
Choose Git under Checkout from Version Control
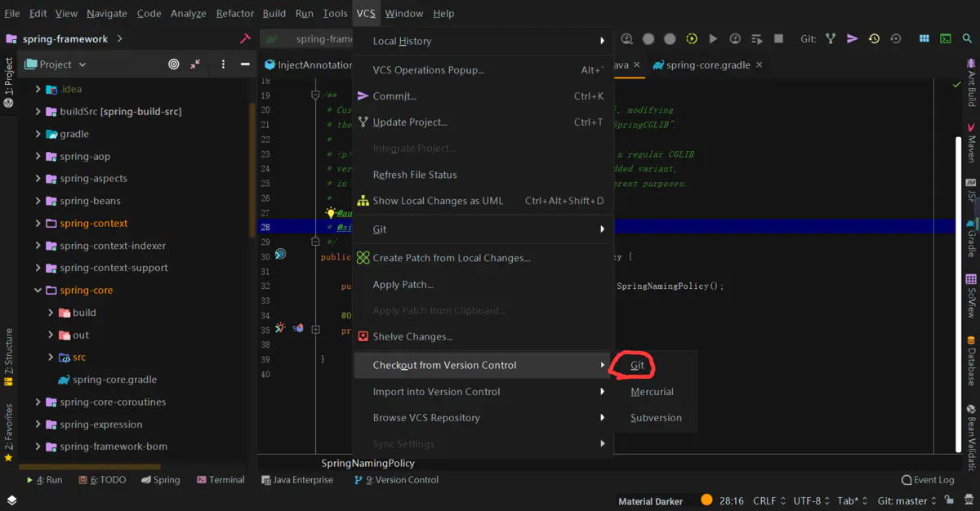click(x=638, y=366)
